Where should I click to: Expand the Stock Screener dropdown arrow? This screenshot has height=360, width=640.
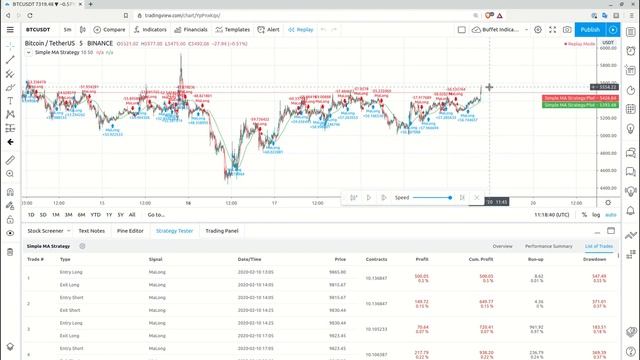click(69, 231)
